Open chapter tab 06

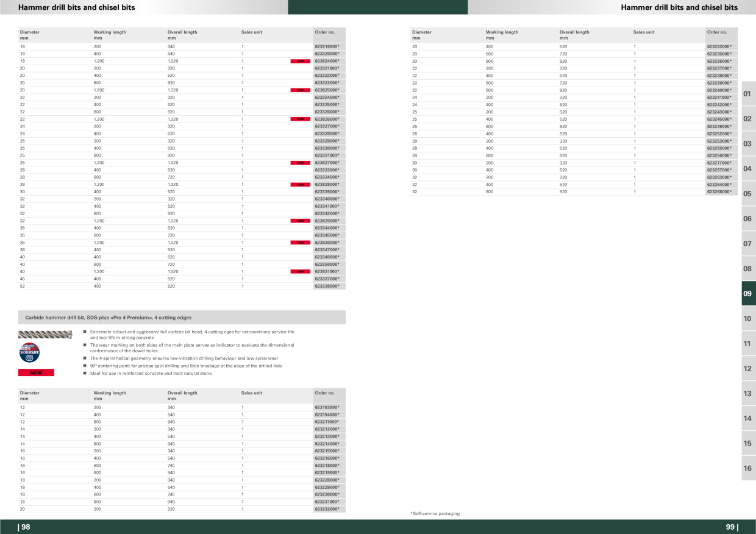tap(747, 219)
